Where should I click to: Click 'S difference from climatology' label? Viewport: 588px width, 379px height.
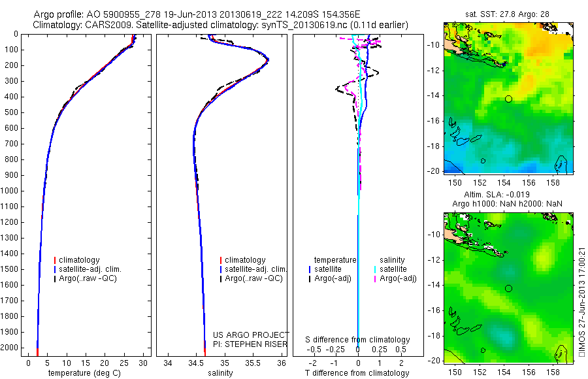click(357, 340)
